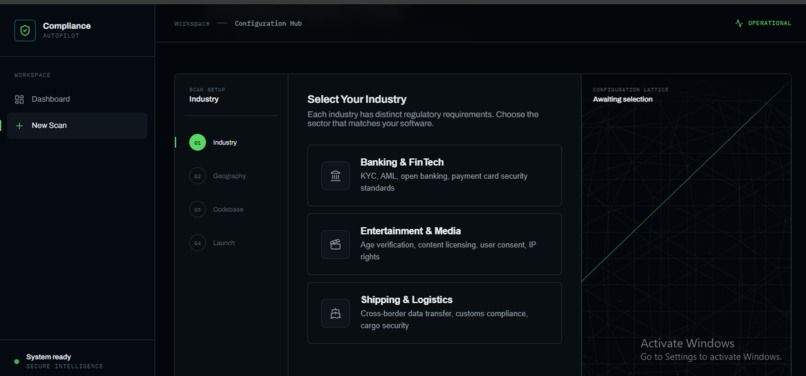Go to step 04 Launch circle
The width and height of the screenshot is (806, 376).
197,243
